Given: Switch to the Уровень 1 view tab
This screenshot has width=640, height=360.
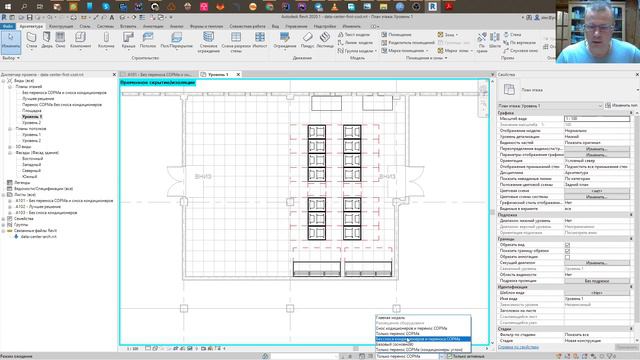Looking at the screenshot, I should click(218, 74).
